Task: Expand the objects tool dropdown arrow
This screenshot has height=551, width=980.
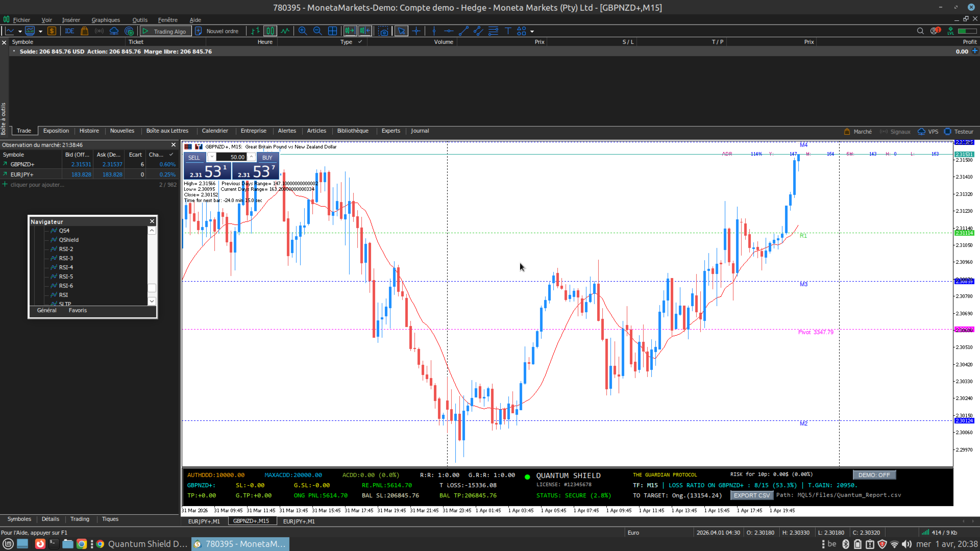Action: click(532, 32)
